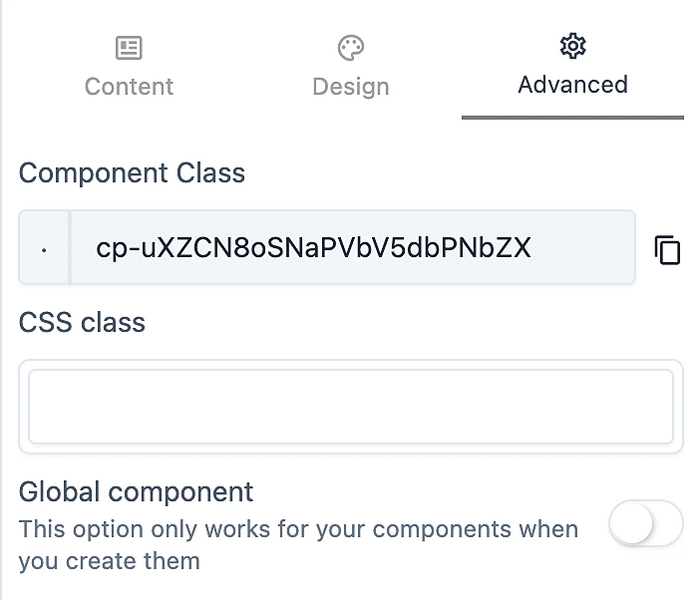
Task: Switch to the Content tab label
Action: (x=129, y=86)
